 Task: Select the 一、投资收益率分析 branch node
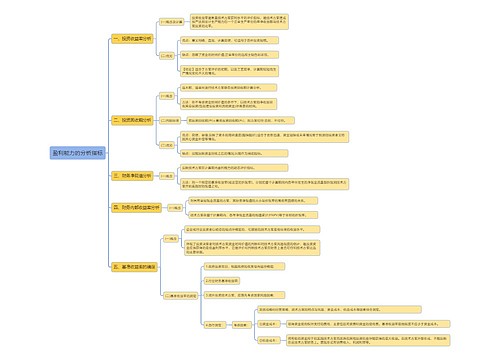click(x=132, y=39)
